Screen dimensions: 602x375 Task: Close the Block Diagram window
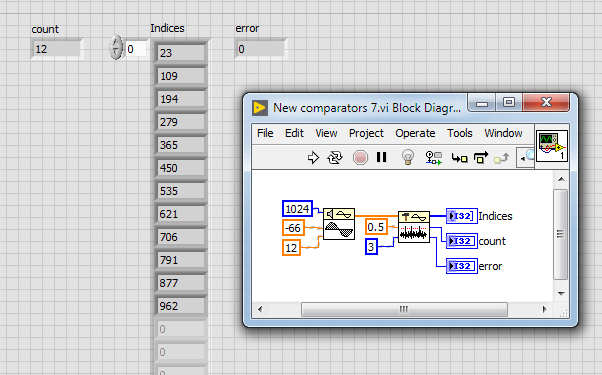[546, 102]
